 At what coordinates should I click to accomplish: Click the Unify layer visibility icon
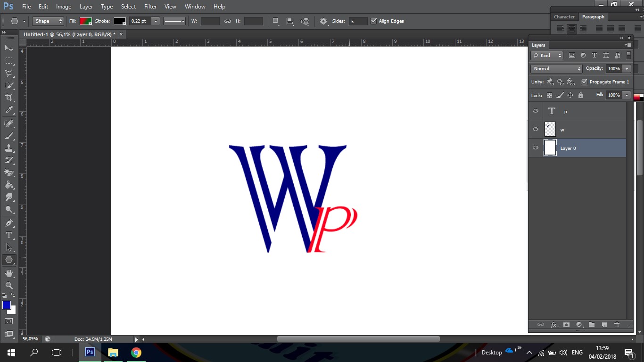coord(561,82)
